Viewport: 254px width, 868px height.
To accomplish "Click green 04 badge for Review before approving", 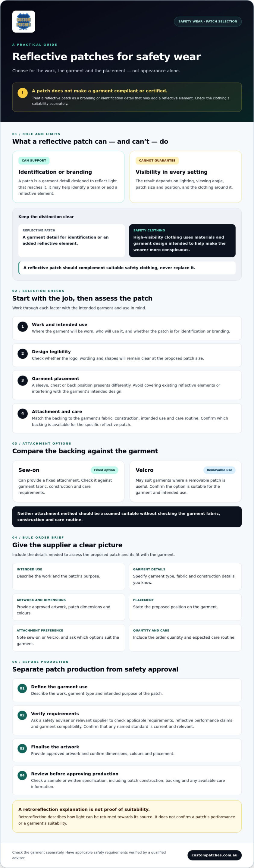I will point(22,775).
